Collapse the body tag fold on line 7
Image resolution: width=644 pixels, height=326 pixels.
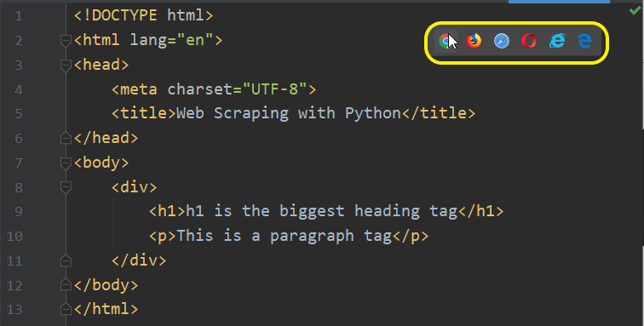tap(66, 163)
